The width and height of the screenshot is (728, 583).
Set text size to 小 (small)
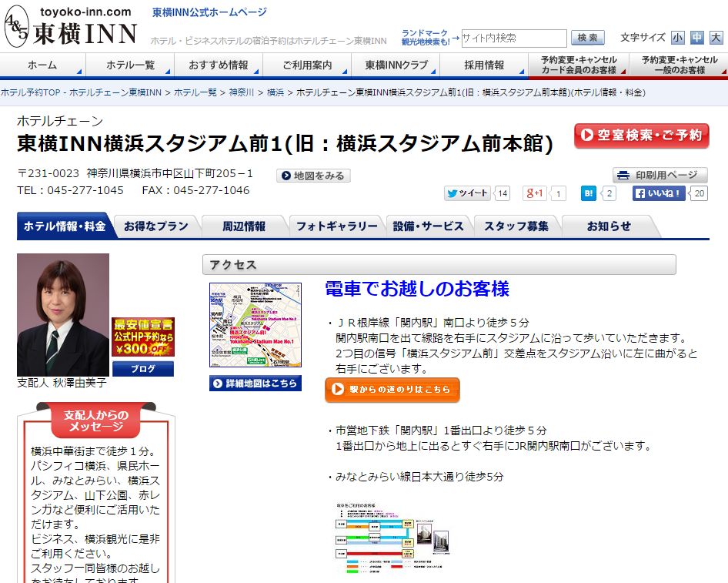pos(678,38)
